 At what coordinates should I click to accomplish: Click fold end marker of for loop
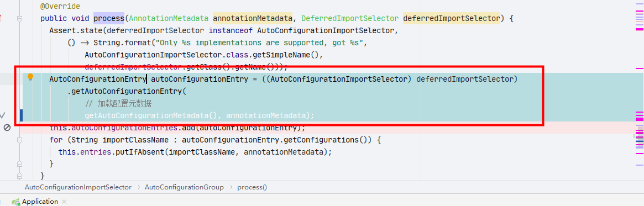(19, 163)
